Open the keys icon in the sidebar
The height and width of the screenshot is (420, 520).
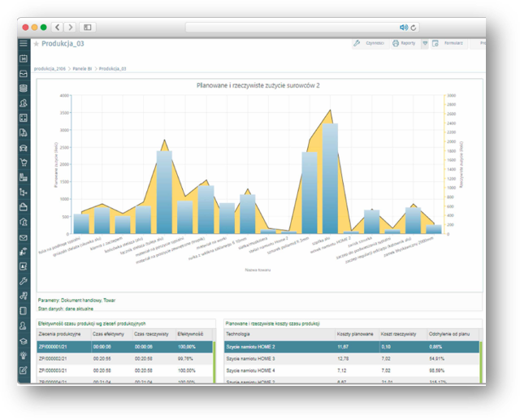(24, 296)
